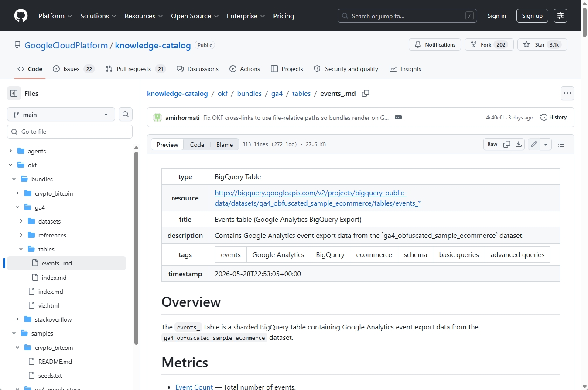Screen dimensions: 588x390
Task: Expand the crypto_bitcoin folder under bundles
Action: [17, 193]
